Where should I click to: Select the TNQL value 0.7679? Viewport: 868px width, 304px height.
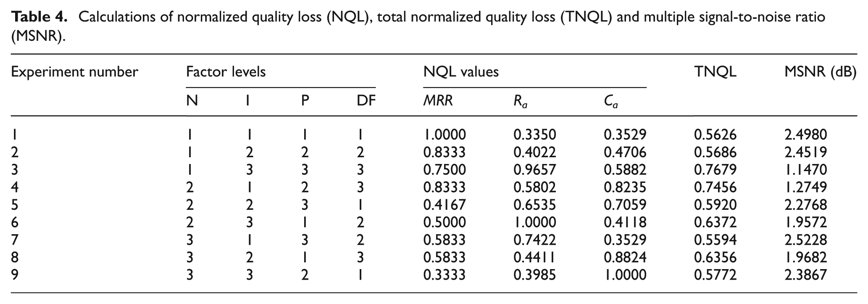(715, 169)
